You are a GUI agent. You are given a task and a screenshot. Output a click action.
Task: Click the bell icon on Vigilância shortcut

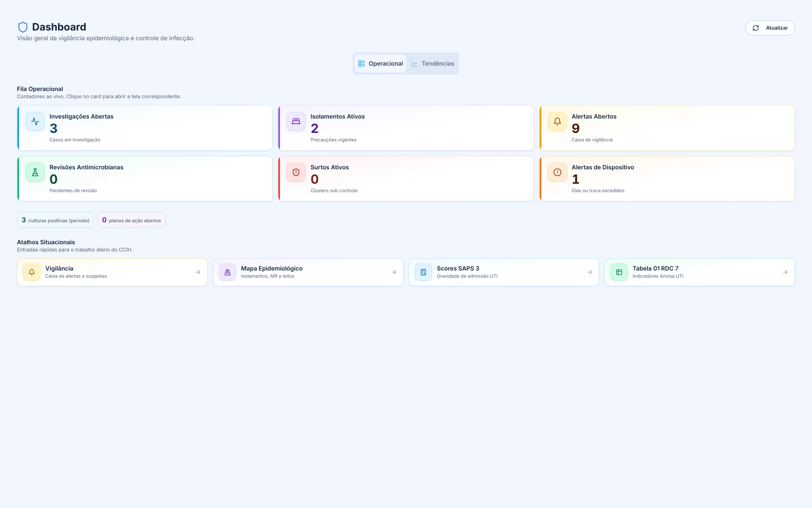(32, 272)
